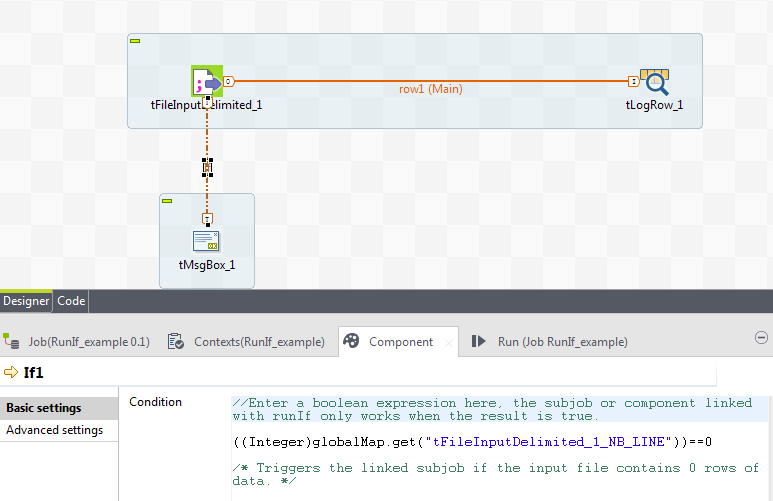Select the tLogRow_1 component icon
Screen dimensions: 773x501
655,82
